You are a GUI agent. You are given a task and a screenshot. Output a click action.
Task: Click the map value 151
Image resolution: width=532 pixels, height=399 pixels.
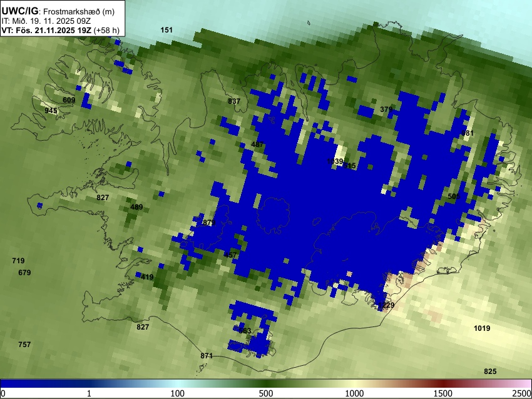[166, 30]
